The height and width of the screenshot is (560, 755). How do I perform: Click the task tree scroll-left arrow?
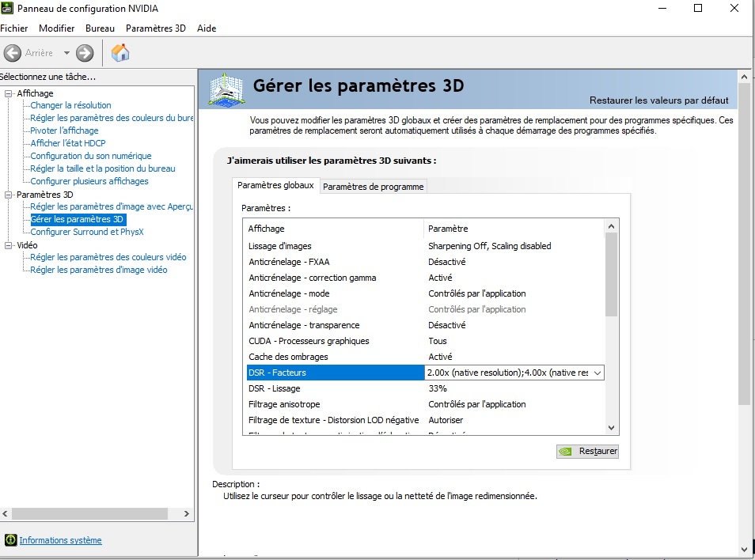click(x=5, y=514)
